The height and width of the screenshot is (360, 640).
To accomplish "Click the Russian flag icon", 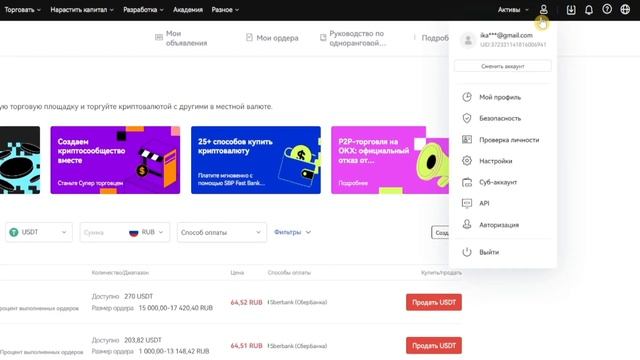I will click(133, 232).
